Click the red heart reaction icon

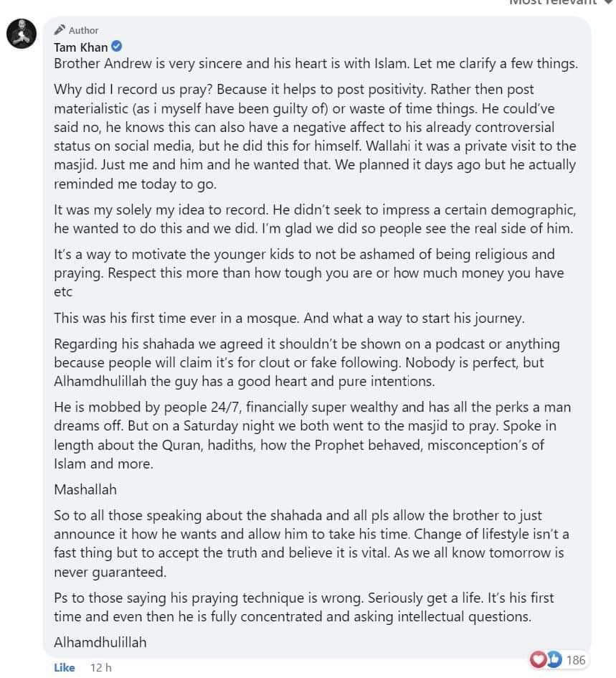tap(538, 659)
